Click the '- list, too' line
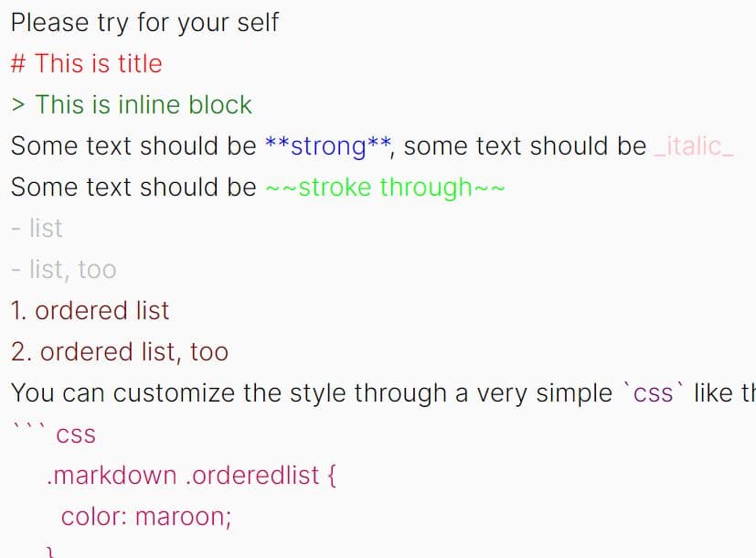This screenshot has width=756, height=558. pos(64,270)
